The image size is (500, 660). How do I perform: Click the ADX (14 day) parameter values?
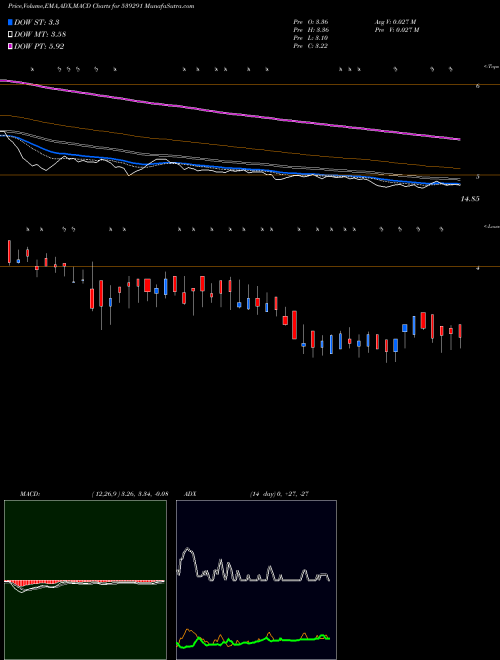(x=279, y=494)
